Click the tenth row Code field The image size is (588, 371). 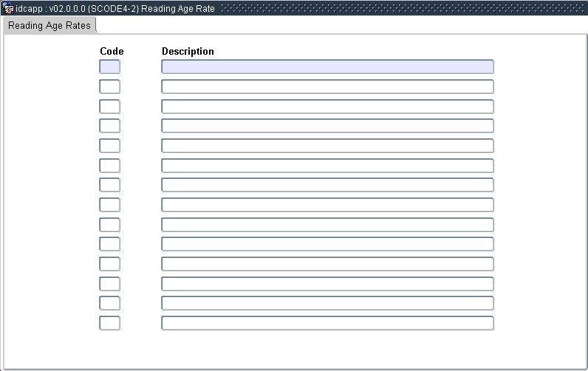coord(109,244)
